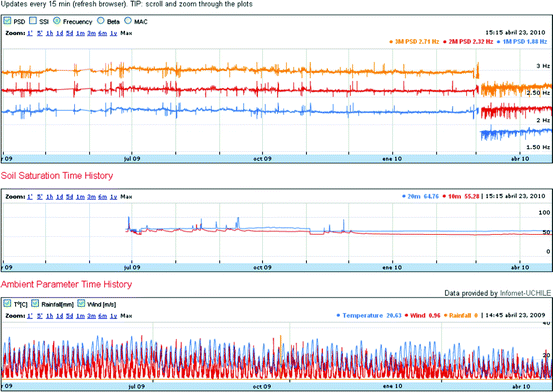The width and height of the screenshot is (553, 392).
Task: Click the Temperature 20.63 legend entry
Action: click(x=369, y=315)
